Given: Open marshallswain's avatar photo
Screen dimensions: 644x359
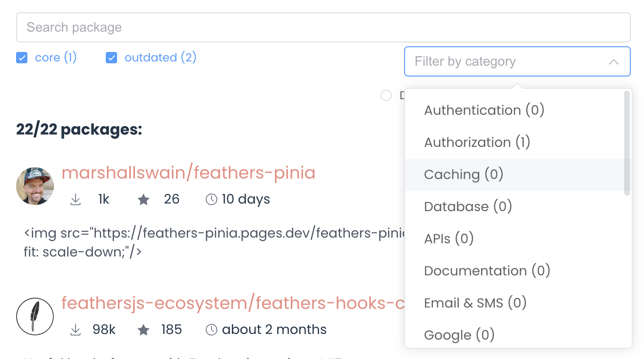Looking at the screenshot, I should (35, 186).
